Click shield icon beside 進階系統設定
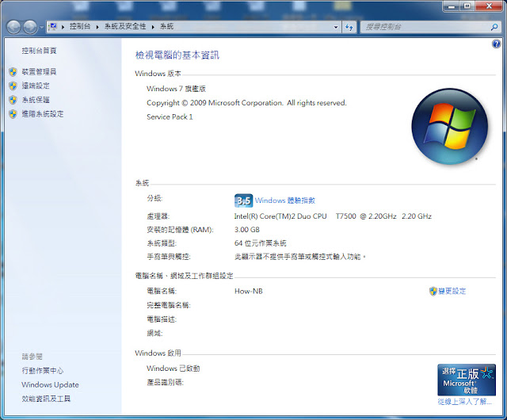507x420 pixels. [13, 114]
